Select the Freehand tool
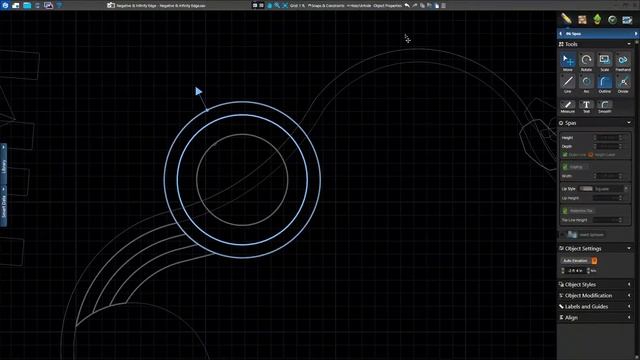 pos(623,62)
